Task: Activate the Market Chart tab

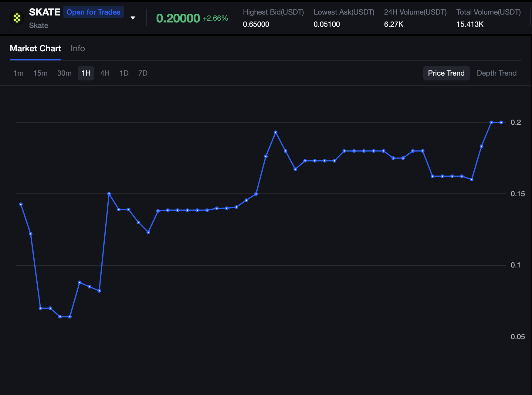Action: pos(35,48)
